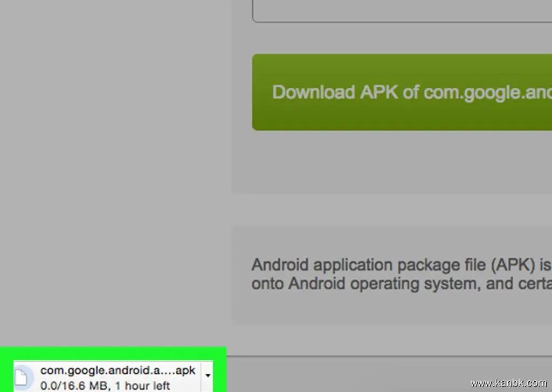Click the file icon in the download item
Viewport: 552px width, 392px height.
point(22,378)
